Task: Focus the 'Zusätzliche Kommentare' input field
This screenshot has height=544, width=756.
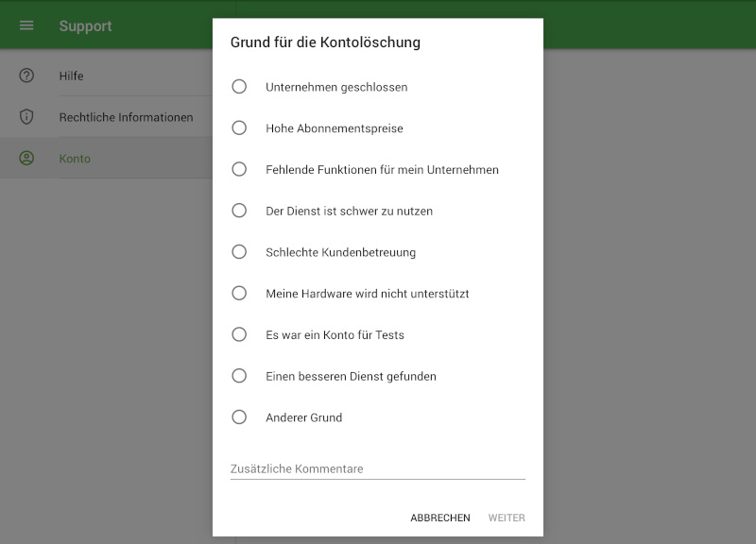Action: click(377, 468)
